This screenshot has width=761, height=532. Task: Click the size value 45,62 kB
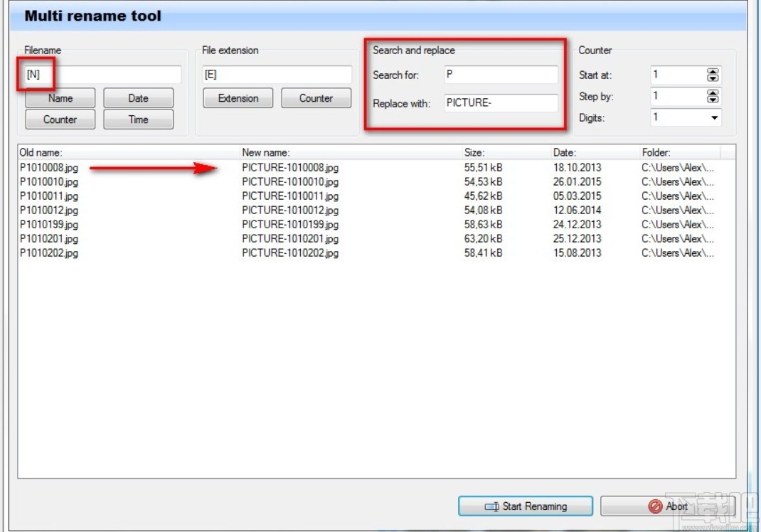[x=484, y=196]
